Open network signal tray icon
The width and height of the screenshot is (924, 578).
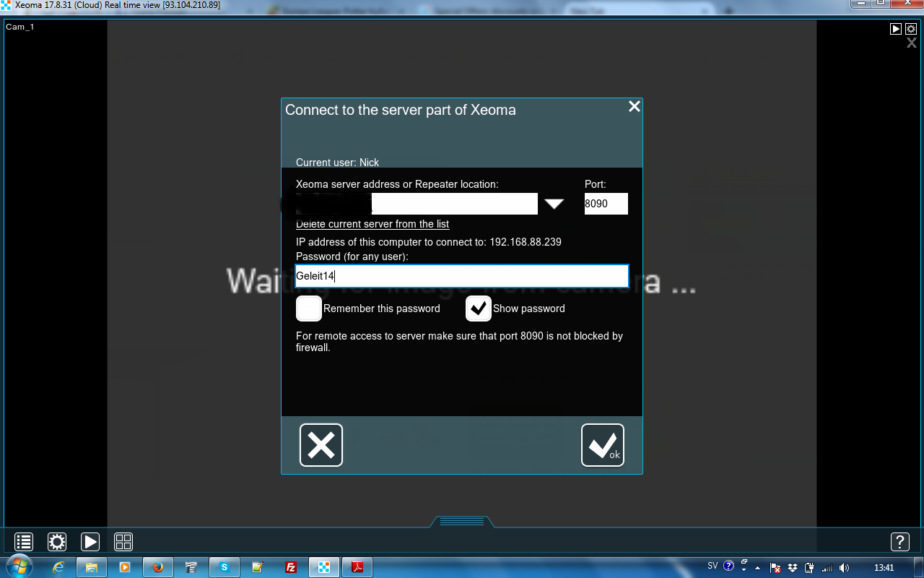tap(827, 568)
